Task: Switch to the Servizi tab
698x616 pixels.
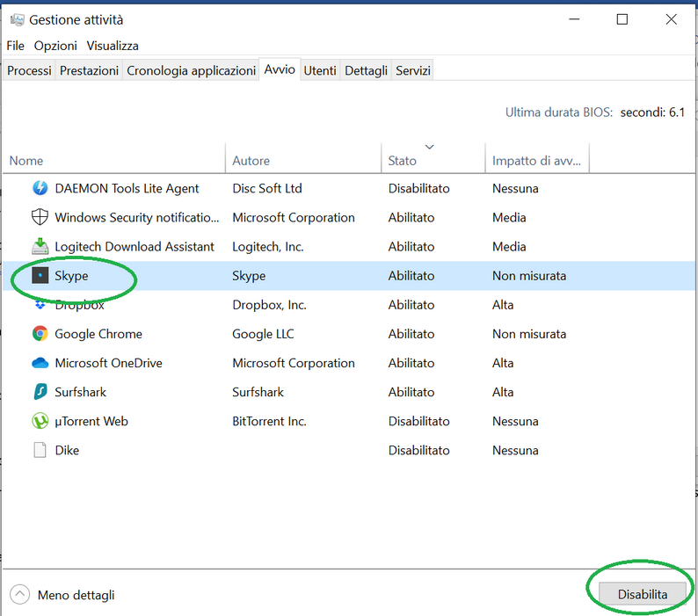Action: click(412, 70)
